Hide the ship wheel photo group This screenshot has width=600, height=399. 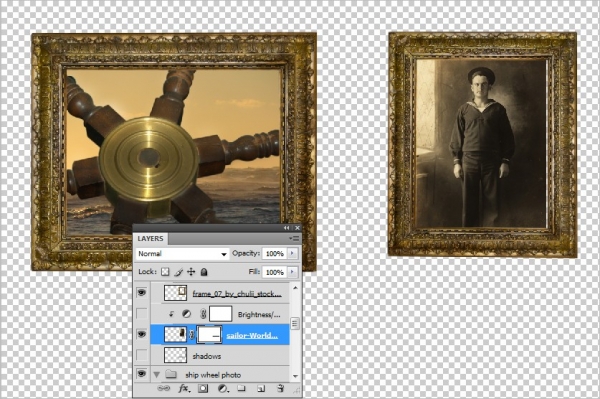pos(142,374)
